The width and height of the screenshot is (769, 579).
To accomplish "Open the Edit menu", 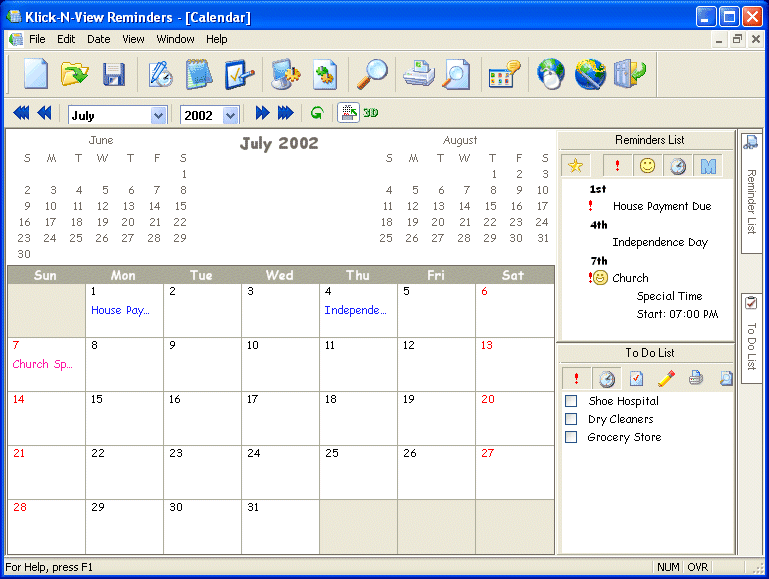I will pos(66,39).
